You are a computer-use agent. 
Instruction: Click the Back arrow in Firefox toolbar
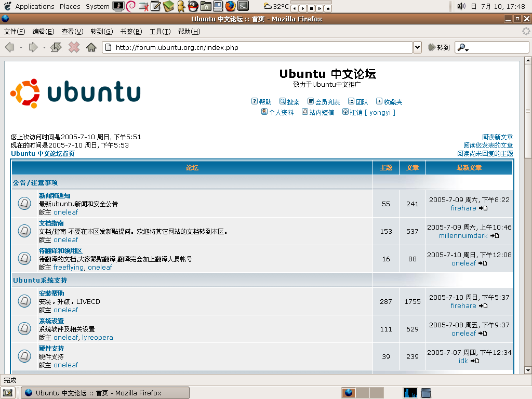9,47
